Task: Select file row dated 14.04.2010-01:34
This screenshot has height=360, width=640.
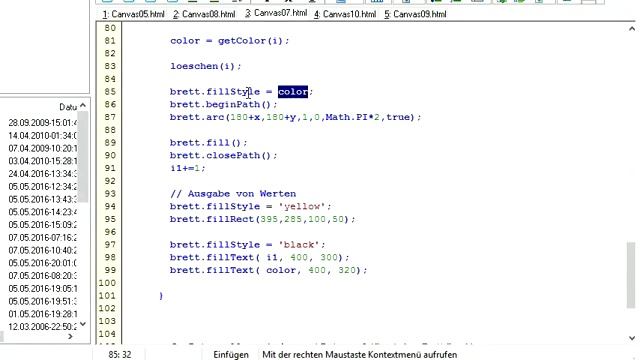Action: [42, 136]
